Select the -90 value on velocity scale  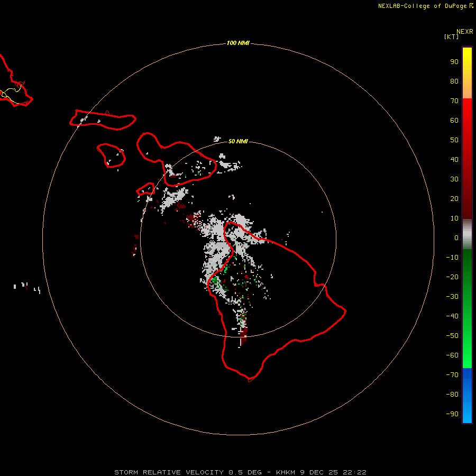click(452, 414)
